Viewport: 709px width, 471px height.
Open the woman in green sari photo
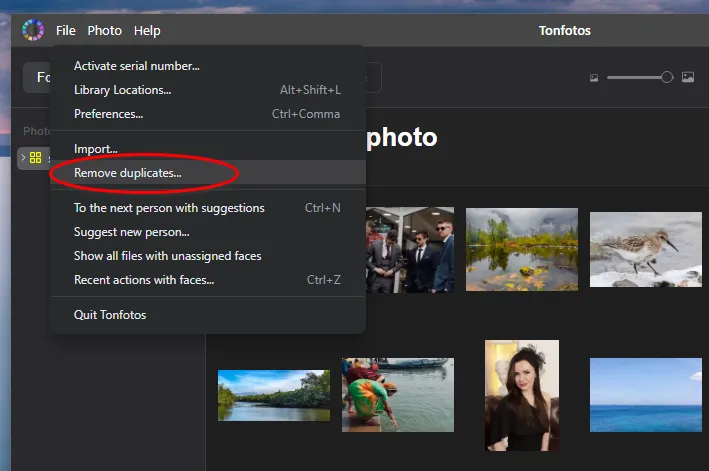tap(398, 395)
